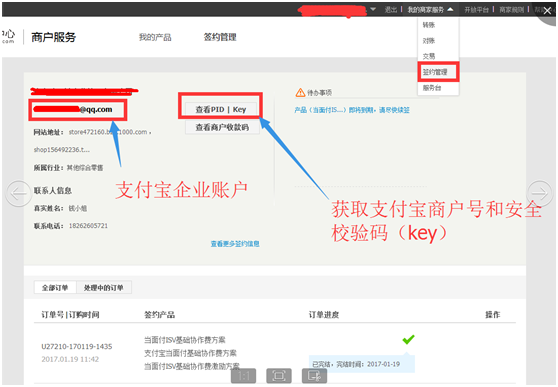Click the 商户服务 page title
The width and height of the screenshot is (558, 387).
(x=53, y=37)
